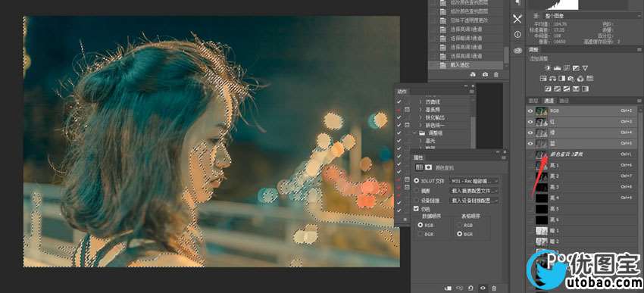Viewport: 644px width, 293px height.
Task: Select the 3DLUT File radio button
Action: (x=417, y=180)
